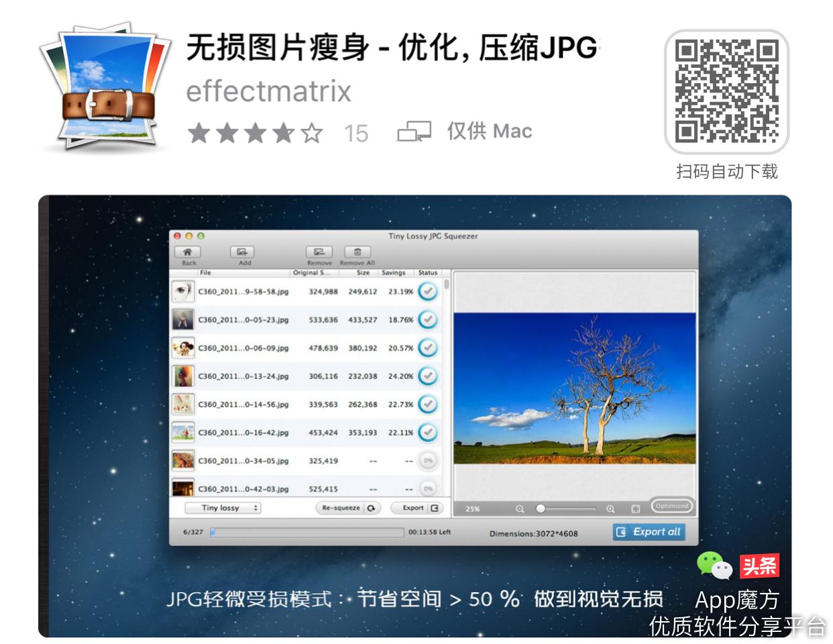The height and width of the screenshot is (644, 833).
Task: Click the Optimized toggle above the preview pane
Action: pyautogui.click(x=673, y=506)
